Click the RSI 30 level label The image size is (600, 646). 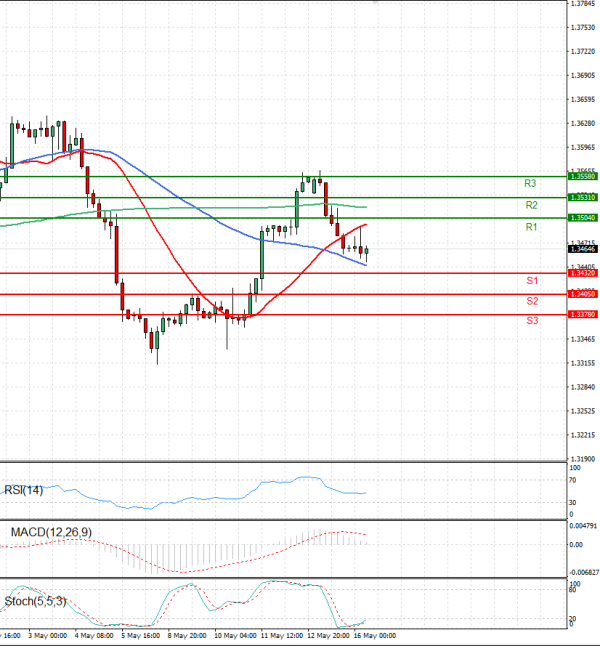573,503
